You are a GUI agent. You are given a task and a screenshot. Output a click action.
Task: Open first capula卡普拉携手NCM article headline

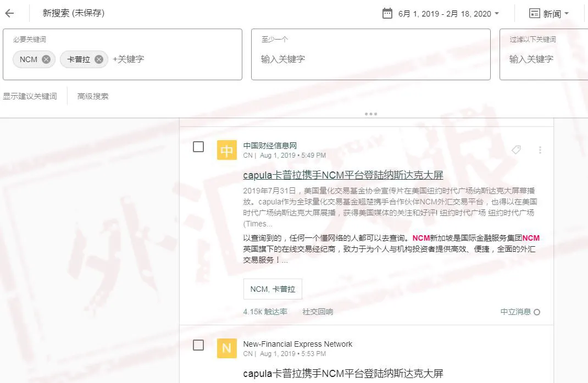(343, 175)
